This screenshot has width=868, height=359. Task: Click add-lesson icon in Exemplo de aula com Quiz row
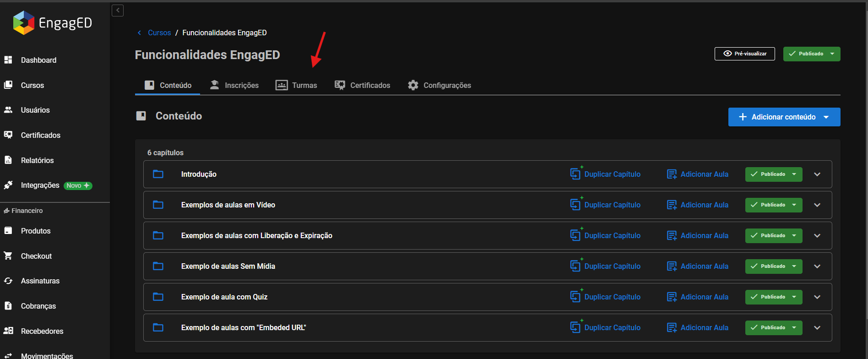click(672, 297)
